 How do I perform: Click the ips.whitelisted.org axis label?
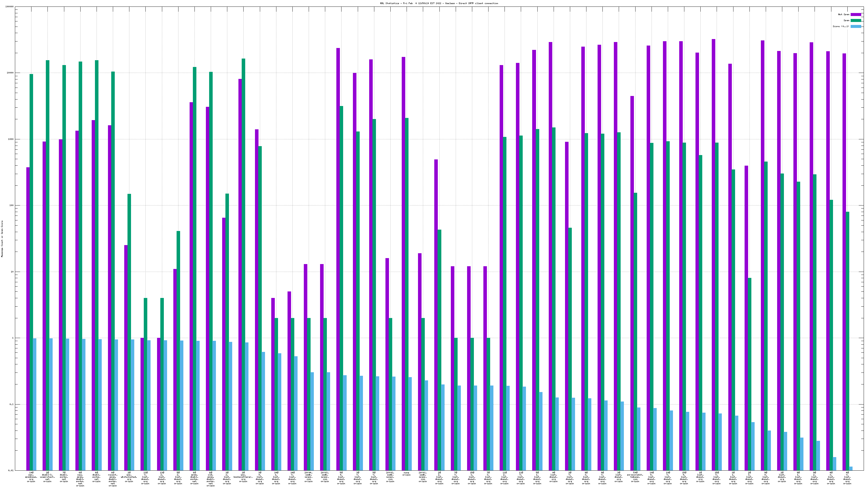point(129,477)
